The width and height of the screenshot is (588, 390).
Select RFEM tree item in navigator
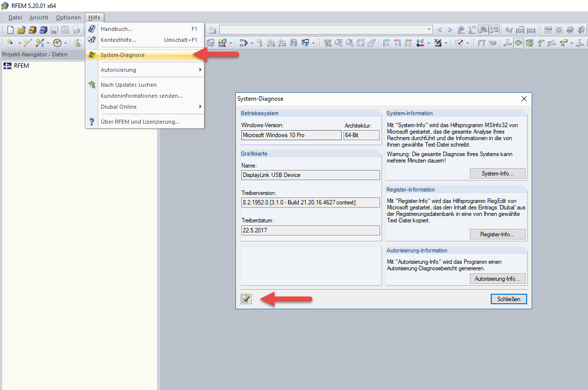tap(21, 66)
